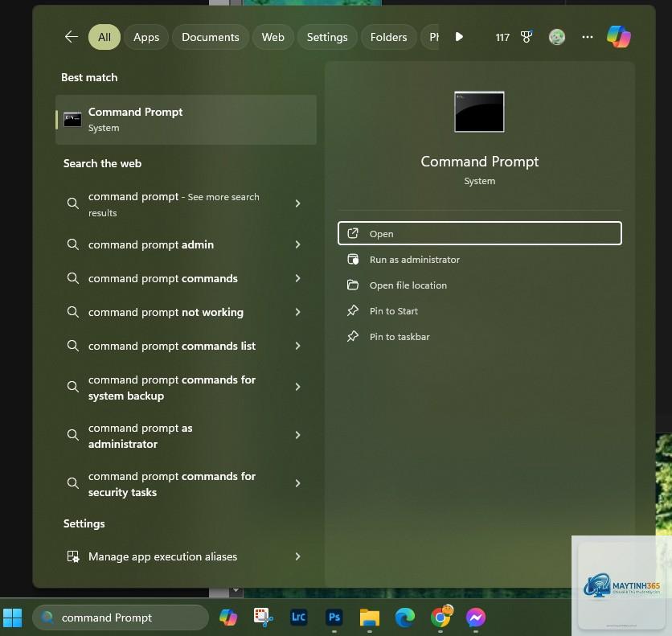Viewport: 672px width, 636px height.
Task: Click the back arrow in search panel
Action: click(x=72, y=37)
